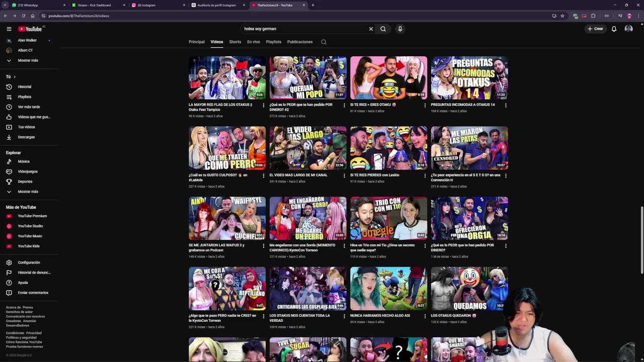Open the Shorts tab
The height and width of the screenshot is (362, 644).
[235, 42]
